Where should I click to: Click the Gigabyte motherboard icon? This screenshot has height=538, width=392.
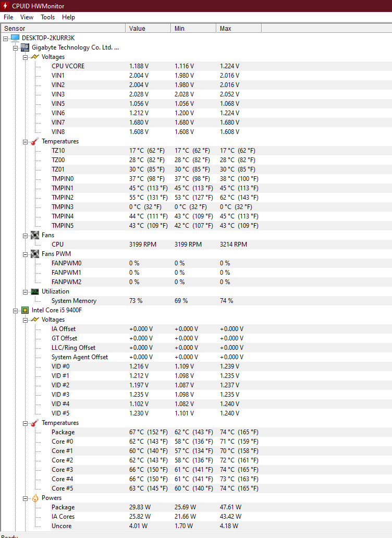(x=24, y=47)
